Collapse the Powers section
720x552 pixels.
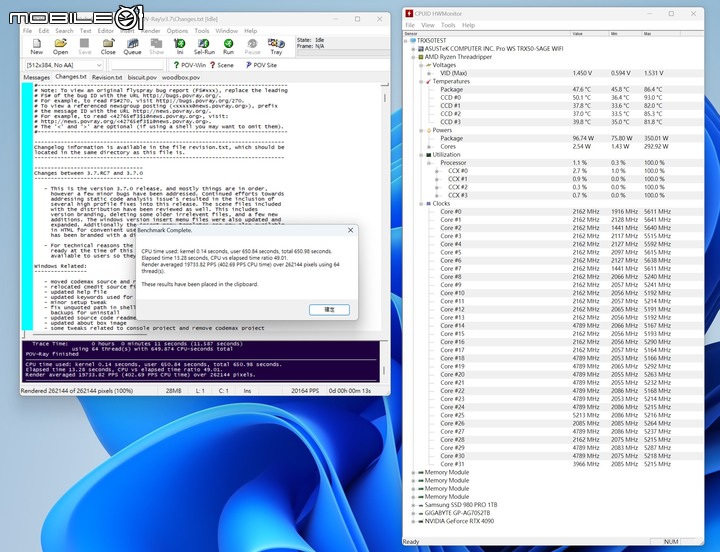421,130
